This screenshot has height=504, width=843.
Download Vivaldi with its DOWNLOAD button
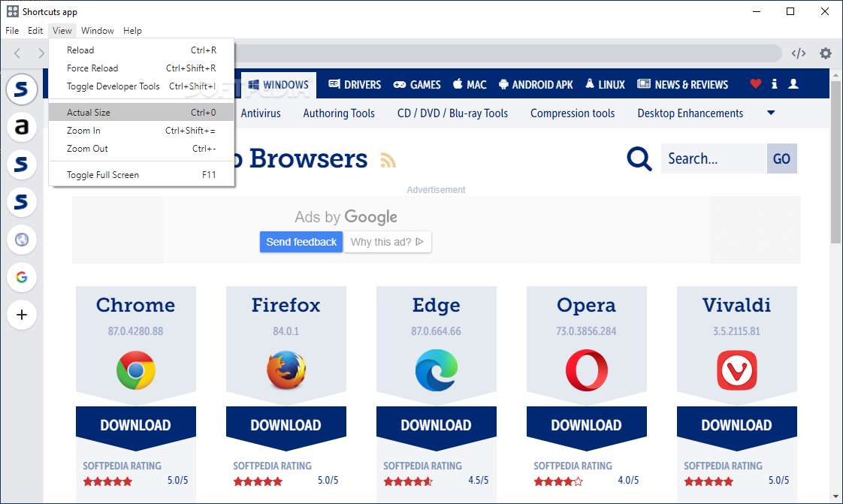tap(736, 425)
